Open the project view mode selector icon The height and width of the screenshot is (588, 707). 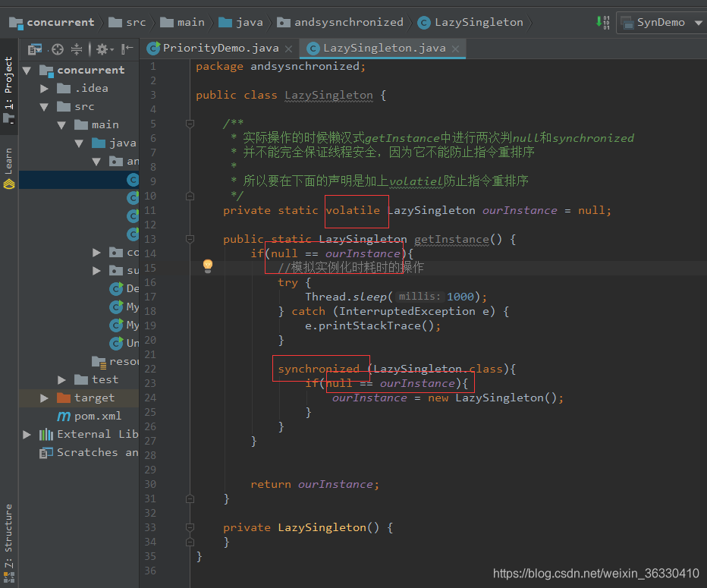(x=35, y=49)
